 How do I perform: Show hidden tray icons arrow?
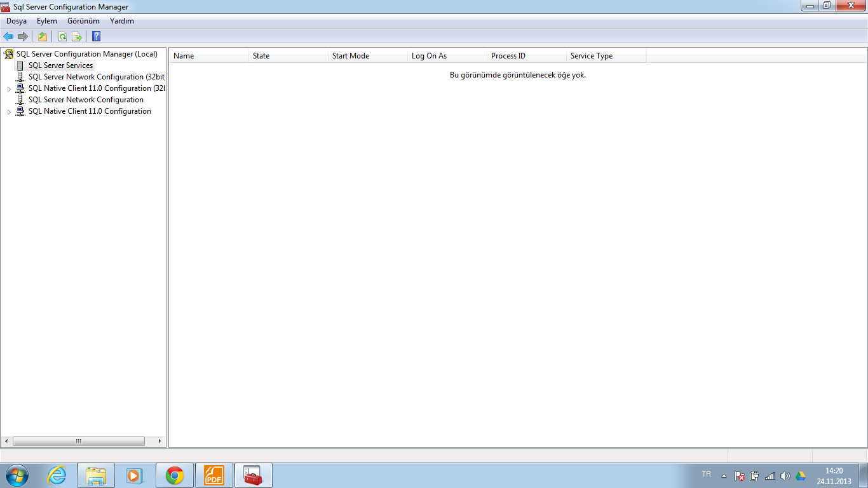[x=724, y=476]
